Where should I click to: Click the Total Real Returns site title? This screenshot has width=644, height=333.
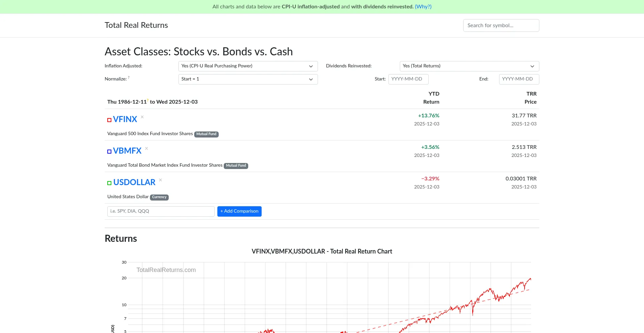coord(136,25)
